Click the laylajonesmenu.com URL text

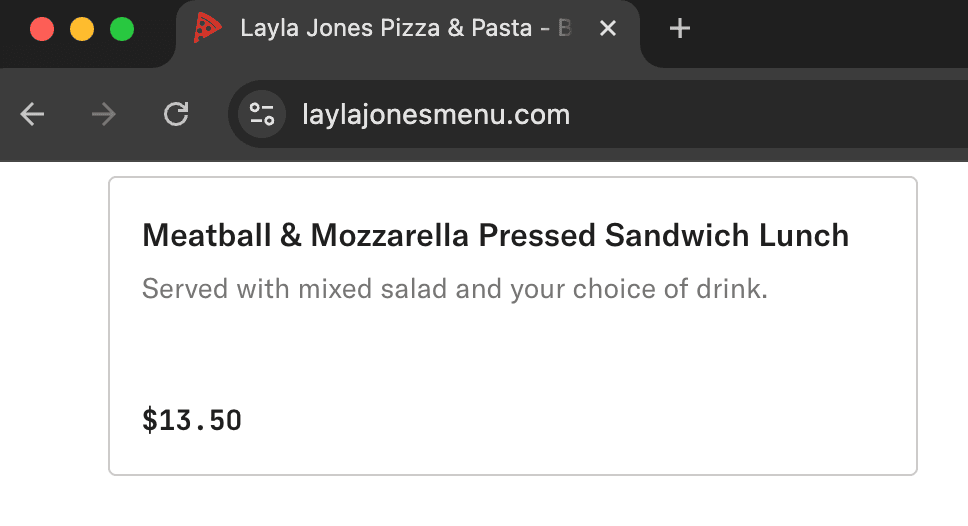436,115
